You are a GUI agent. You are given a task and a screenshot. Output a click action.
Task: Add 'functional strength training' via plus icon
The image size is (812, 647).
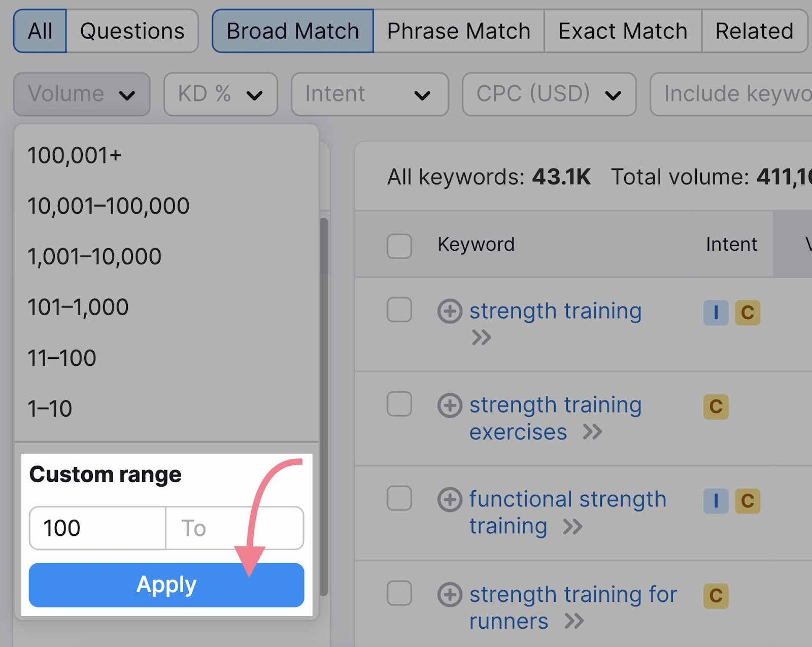point(450,499)
